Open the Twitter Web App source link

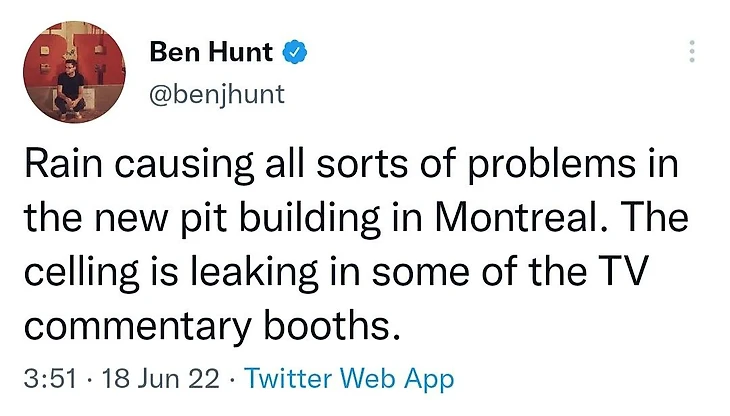(349, 380)
